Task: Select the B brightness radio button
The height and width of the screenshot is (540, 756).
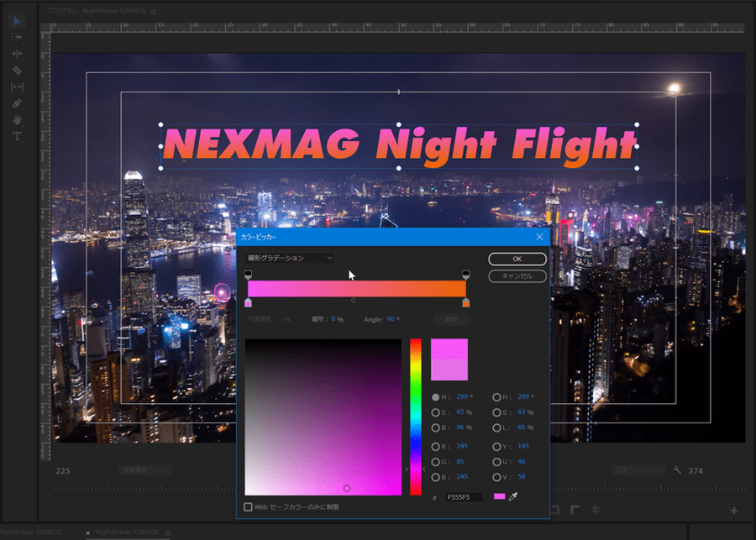Action: [435, 427]
